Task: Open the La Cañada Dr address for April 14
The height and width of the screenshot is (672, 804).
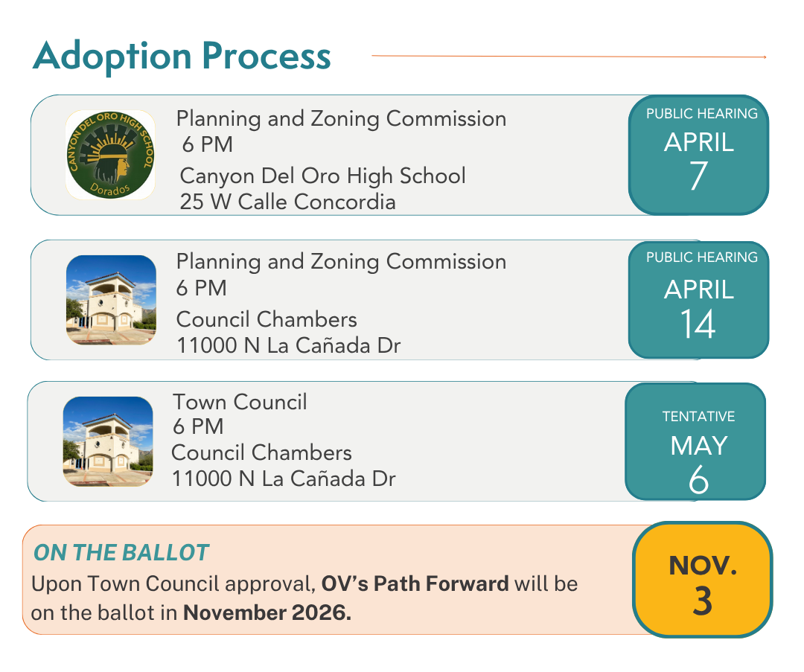Action: coord(288,346)
